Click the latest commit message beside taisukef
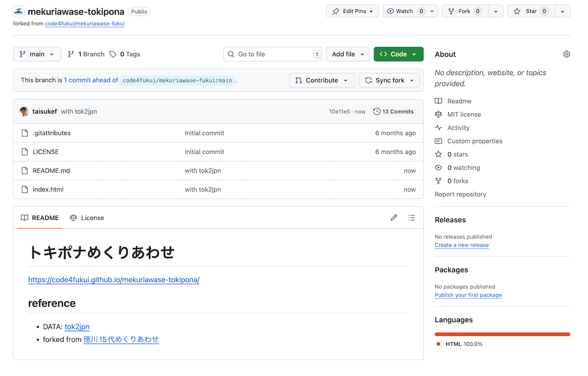The image size is (588, 376). 79,112
